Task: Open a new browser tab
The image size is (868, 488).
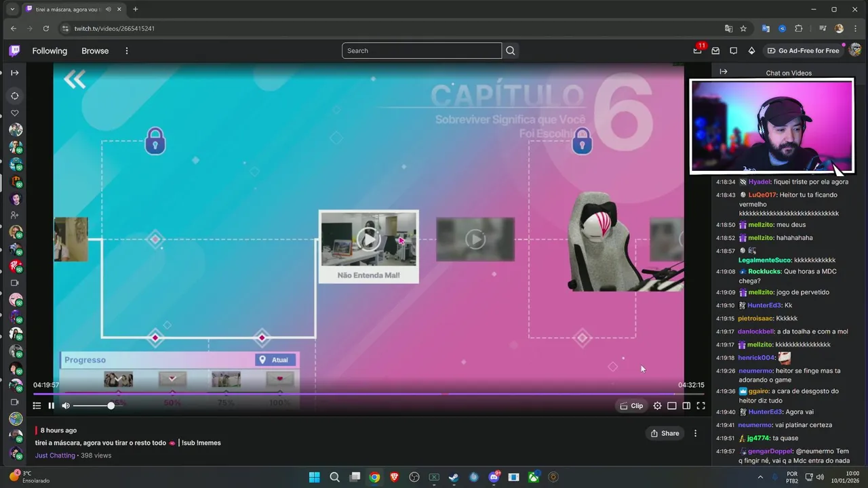Action: (135, 9)
